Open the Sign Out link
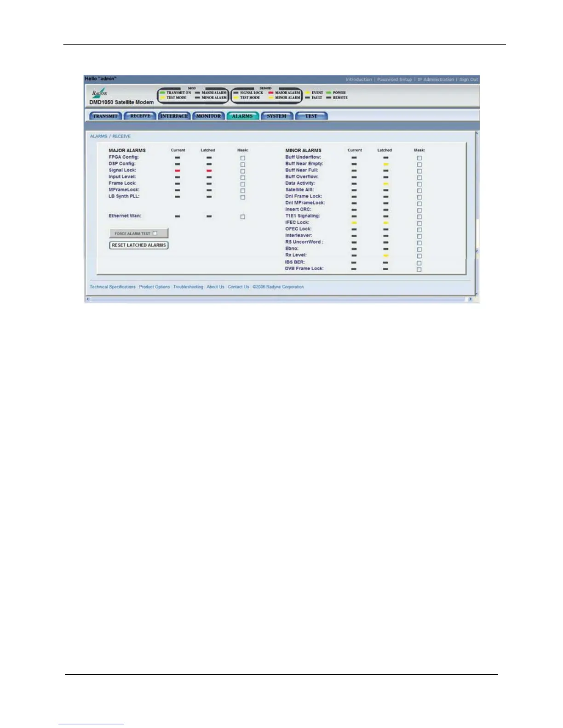563x728 pixels. point(468,80)
